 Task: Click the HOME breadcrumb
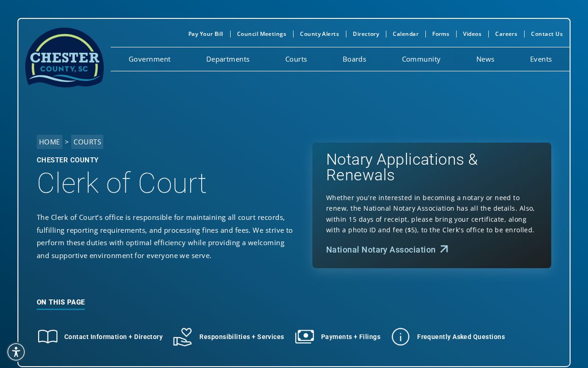pos(50,142)
